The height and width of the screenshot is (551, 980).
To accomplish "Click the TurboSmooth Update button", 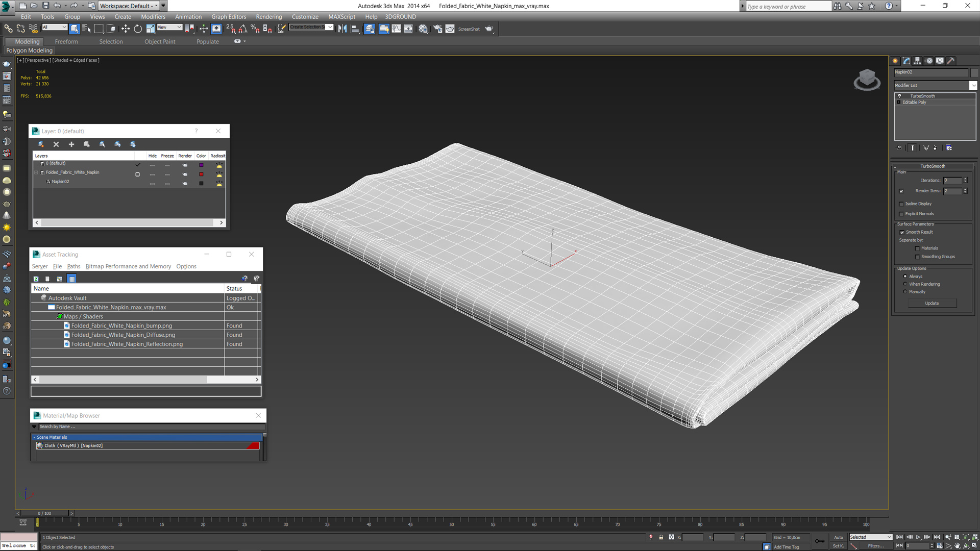I will click(x=932, y=303).
